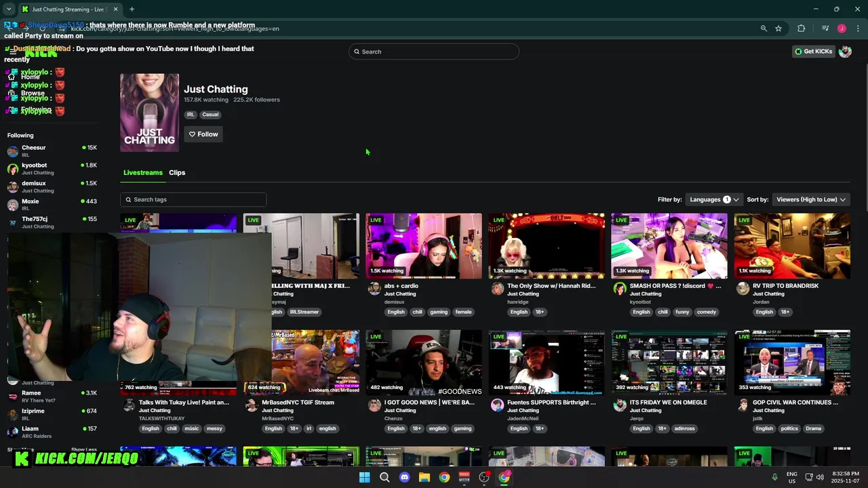Open the RV TRIP TO BRANDRISK thumbnail

point(792,246)
